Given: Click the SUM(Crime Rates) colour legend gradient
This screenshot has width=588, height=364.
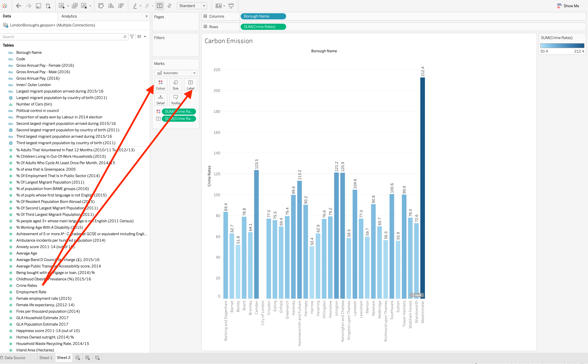Looking at the screenshot, I should [x=562, y=46].
